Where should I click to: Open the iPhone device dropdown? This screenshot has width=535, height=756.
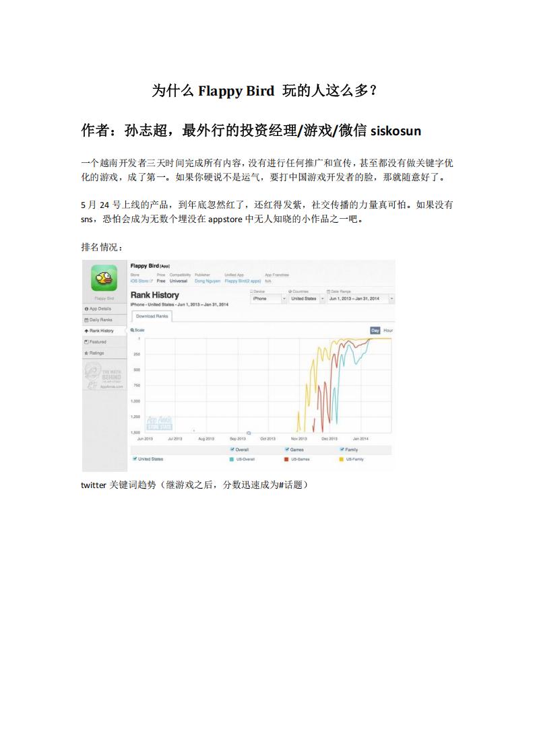pyautogui.click(x=269, y=299)
